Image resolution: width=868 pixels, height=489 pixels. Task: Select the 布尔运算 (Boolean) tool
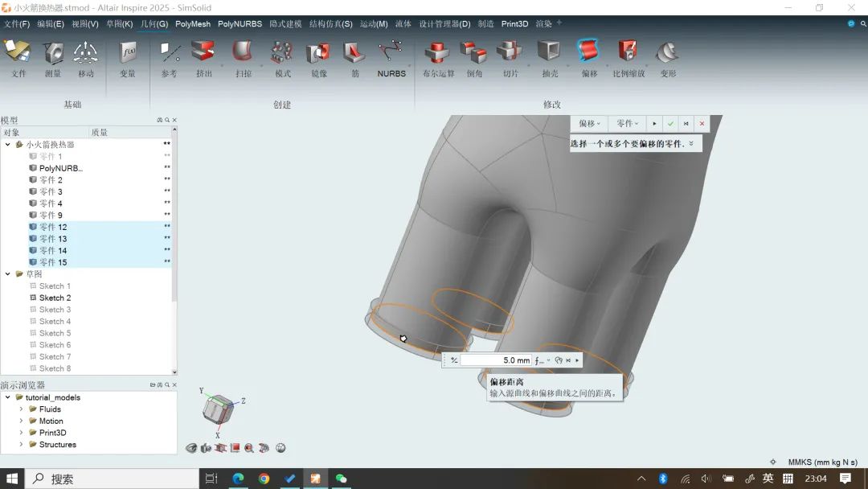coord(438,54)
